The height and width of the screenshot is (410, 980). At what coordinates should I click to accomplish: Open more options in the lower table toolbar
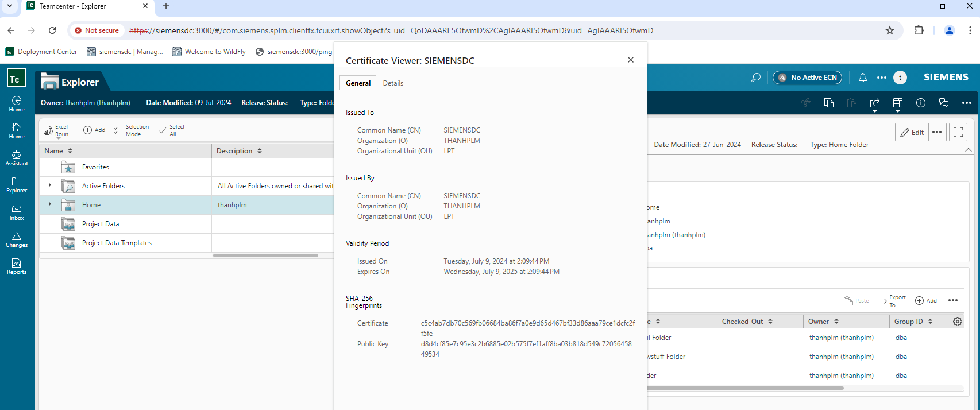pyautogui.click(x=953, y=301)
